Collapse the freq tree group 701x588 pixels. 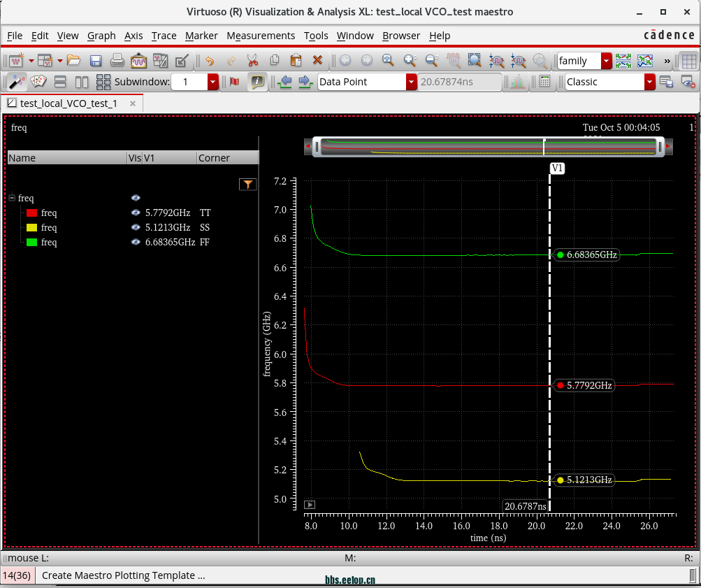[12, 198]
